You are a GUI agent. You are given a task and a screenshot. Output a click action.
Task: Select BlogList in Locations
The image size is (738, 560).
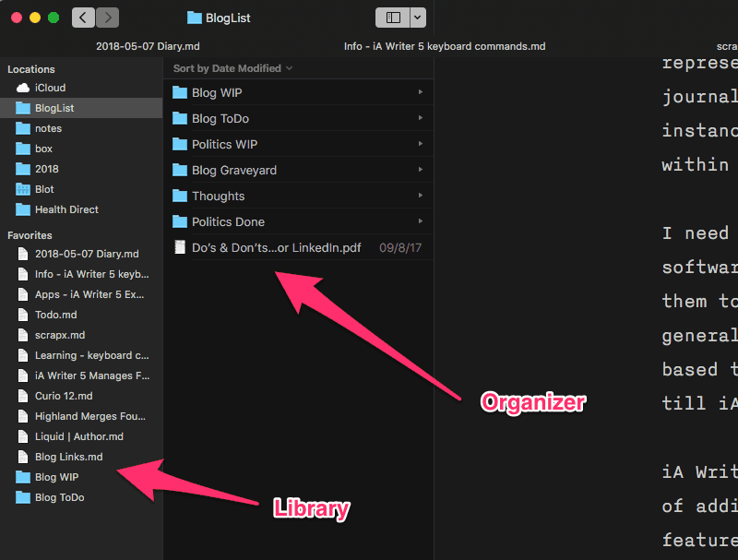point(81,108)
